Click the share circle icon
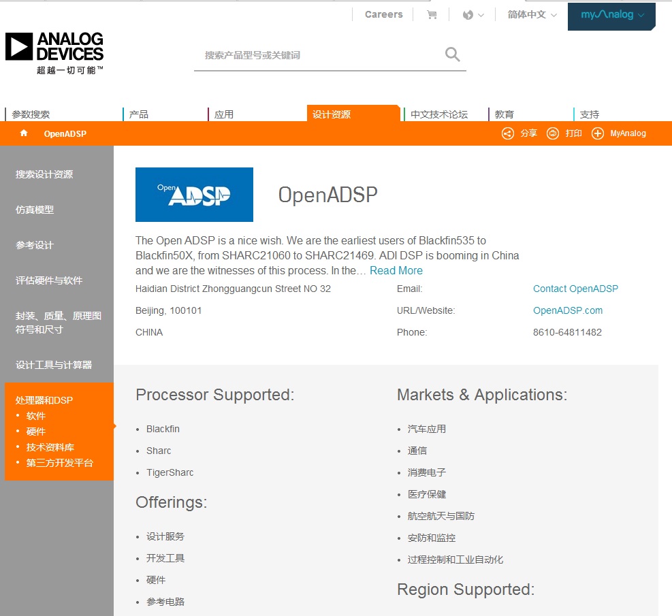The height and width of the screenshot is (616, 672). coord(508,133)
